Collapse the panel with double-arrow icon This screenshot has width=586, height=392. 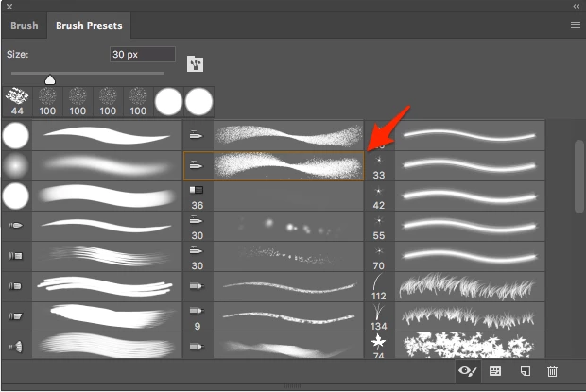[577, 7]
